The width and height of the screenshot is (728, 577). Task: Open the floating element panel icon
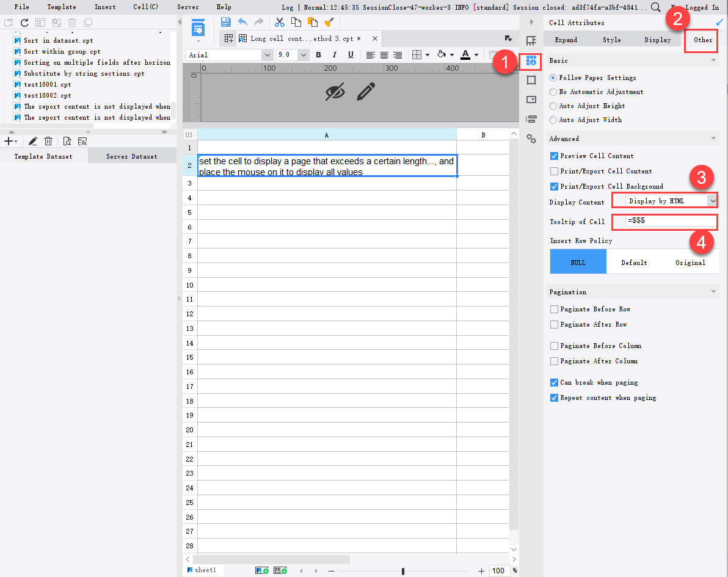point(531,80)
